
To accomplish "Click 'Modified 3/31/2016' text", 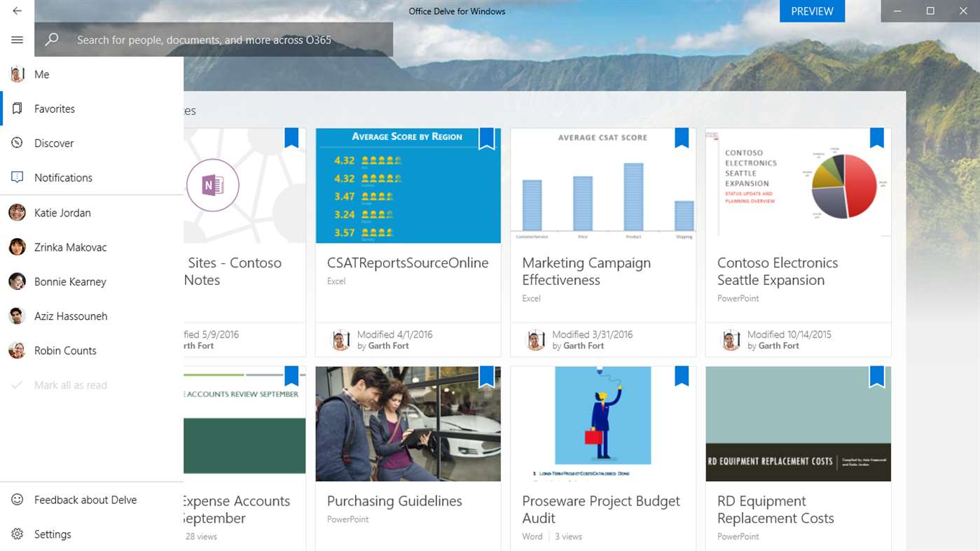I will click(x=593, y=335).
